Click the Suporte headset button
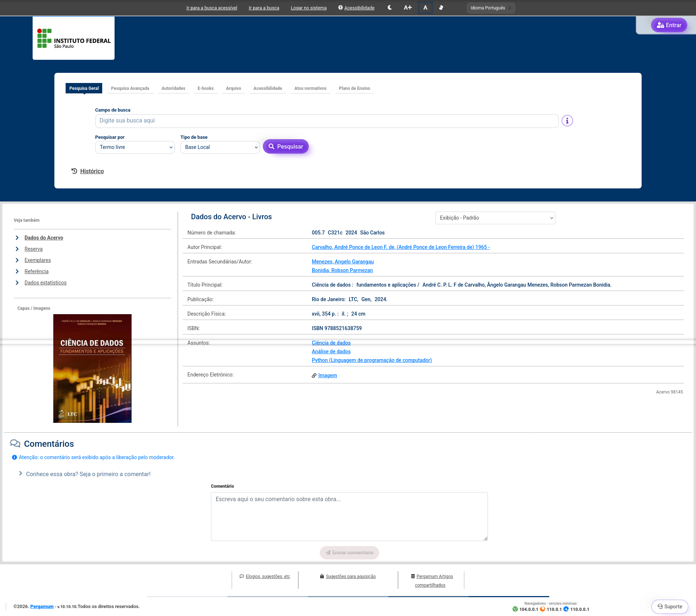Viewport: 696px width, 616px height. pyautogui.click(x=670, y=607)
